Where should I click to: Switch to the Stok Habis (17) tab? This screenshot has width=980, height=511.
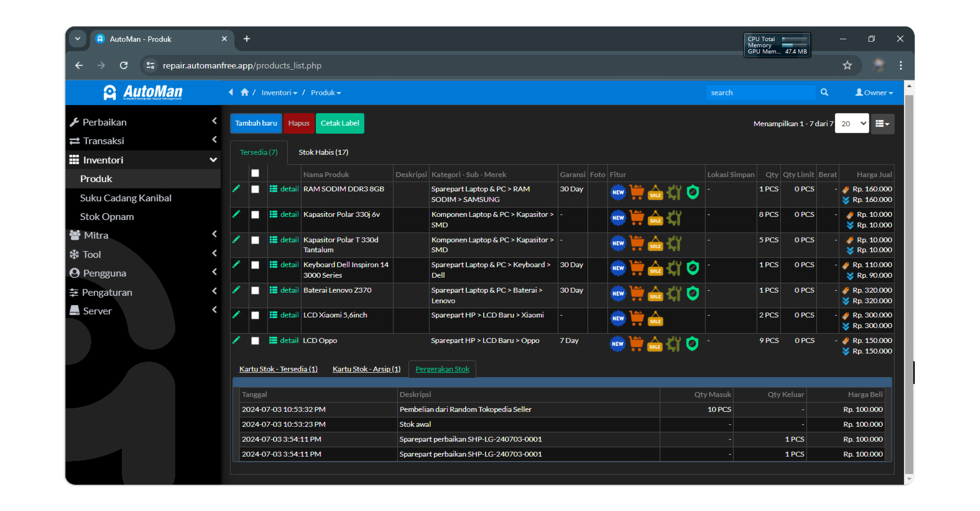click(x=323, y=152)
